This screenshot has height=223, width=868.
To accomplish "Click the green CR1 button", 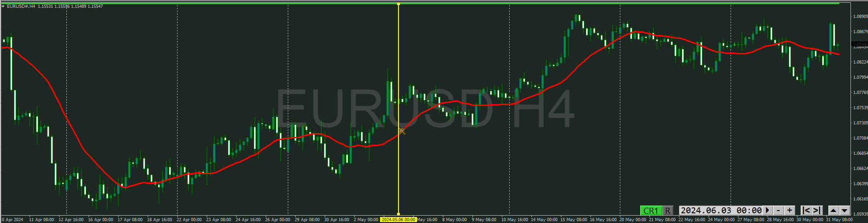I will tap(650, 211).
